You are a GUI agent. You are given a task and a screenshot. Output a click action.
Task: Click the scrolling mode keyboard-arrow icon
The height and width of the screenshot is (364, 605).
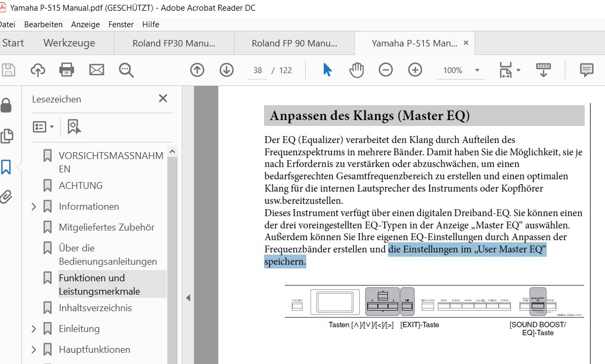[543, 70]
